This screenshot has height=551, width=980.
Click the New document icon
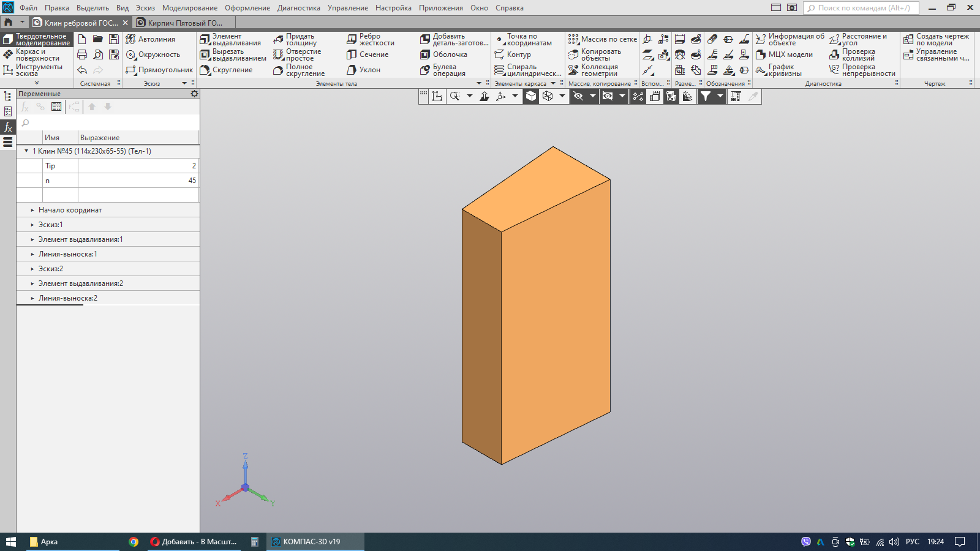tap(82, 39)
